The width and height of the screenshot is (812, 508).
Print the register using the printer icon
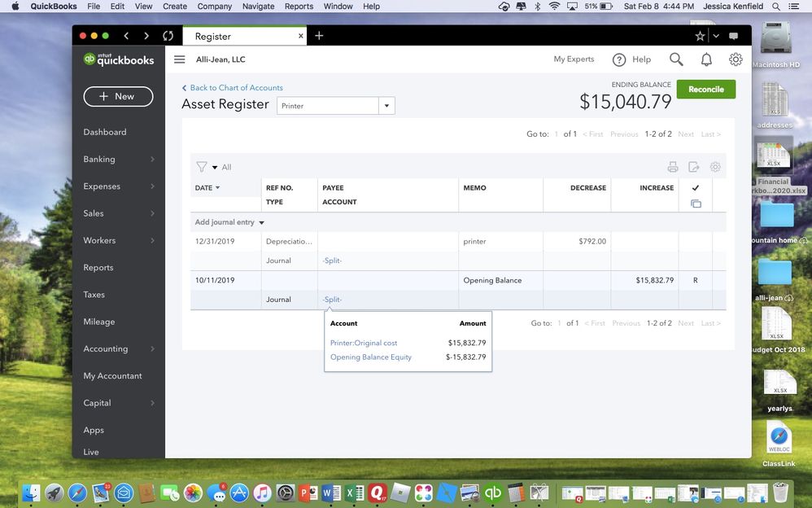673,167
